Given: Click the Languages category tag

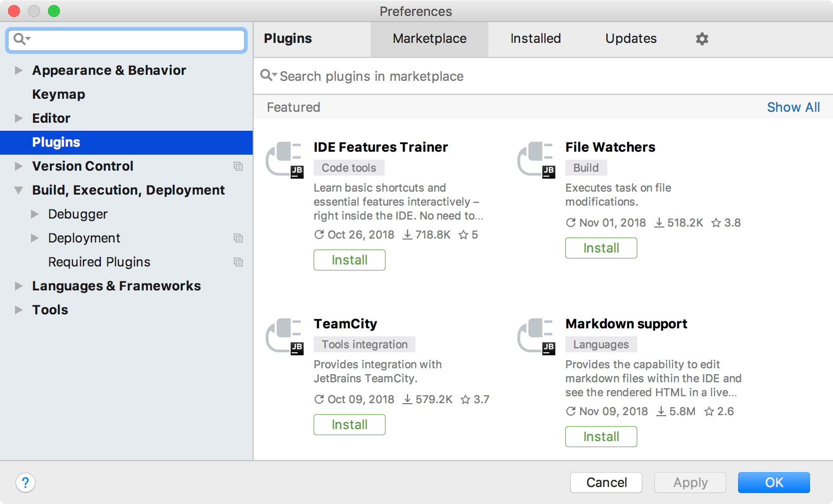Looking at the screenshot, I should tap(601, 344).
